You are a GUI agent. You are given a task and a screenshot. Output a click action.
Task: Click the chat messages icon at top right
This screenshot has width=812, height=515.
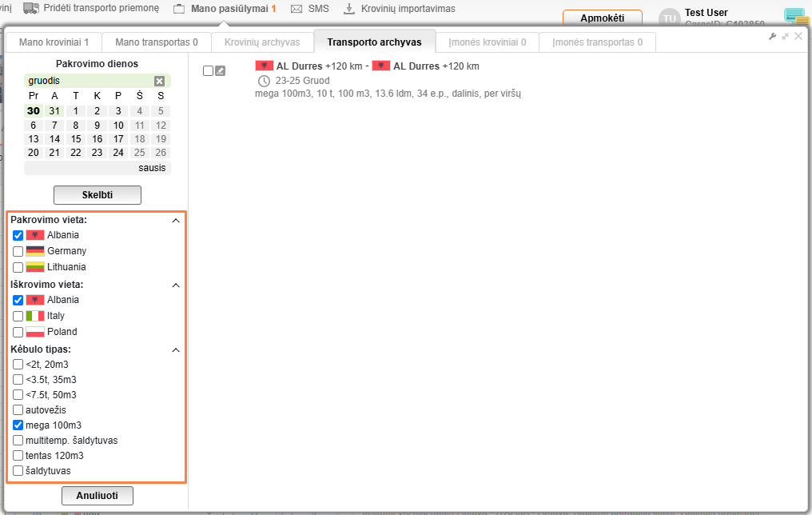click(794, 16)
